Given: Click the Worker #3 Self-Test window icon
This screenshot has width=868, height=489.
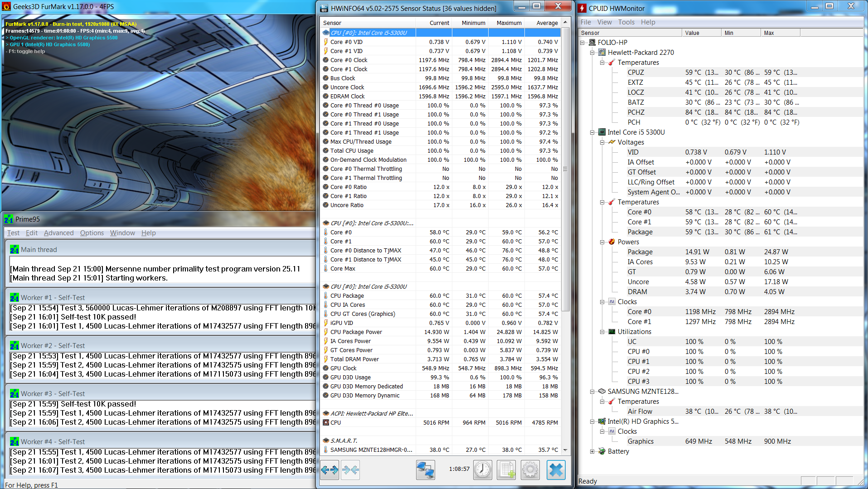Looking at the screenshot, I should (x=15, y=394).
